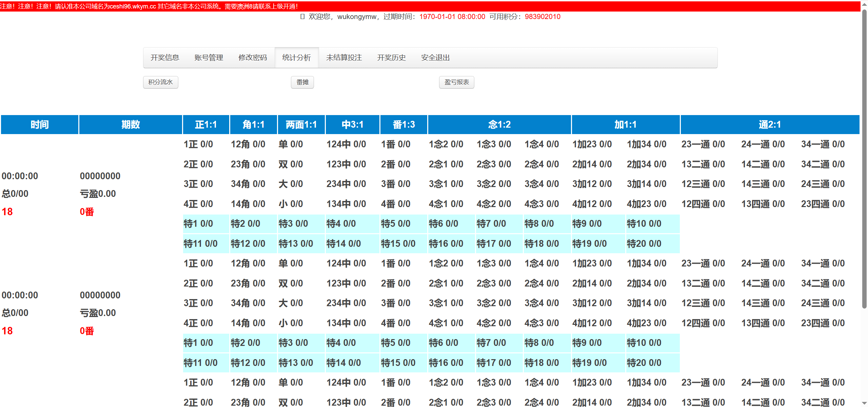Click the first 特10 0/0 highlighted cell
Screen dimensions: 868x407
644,224
